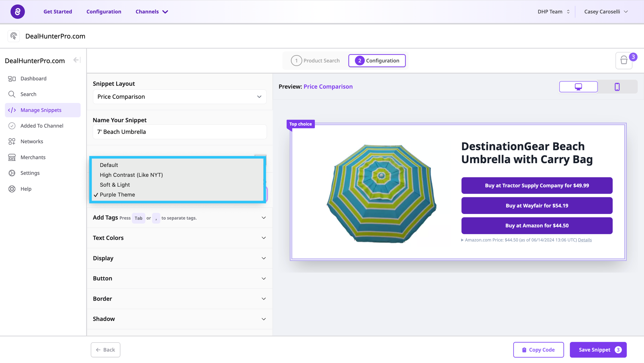This screenshot has height=363, width=644.
Task: Click the app logo in header
Action: (17, 12)
